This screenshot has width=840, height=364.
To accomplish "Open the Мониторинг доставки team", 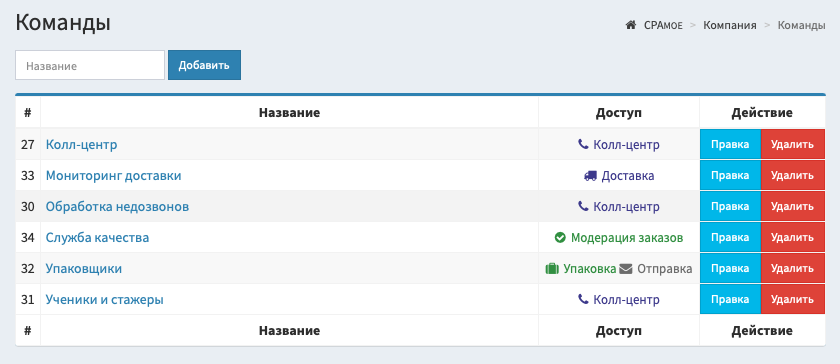I will coord(114,176).
